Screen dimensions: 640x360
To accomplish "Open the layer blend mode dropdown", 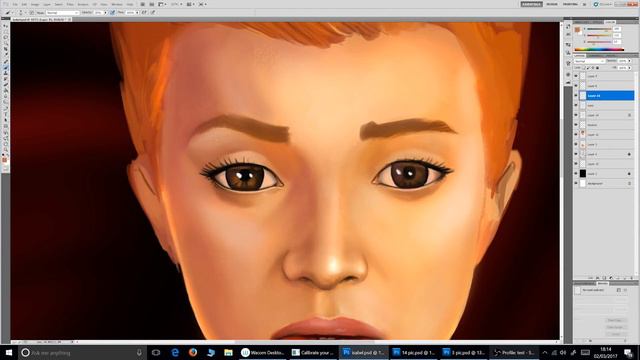I will [589, 61].
